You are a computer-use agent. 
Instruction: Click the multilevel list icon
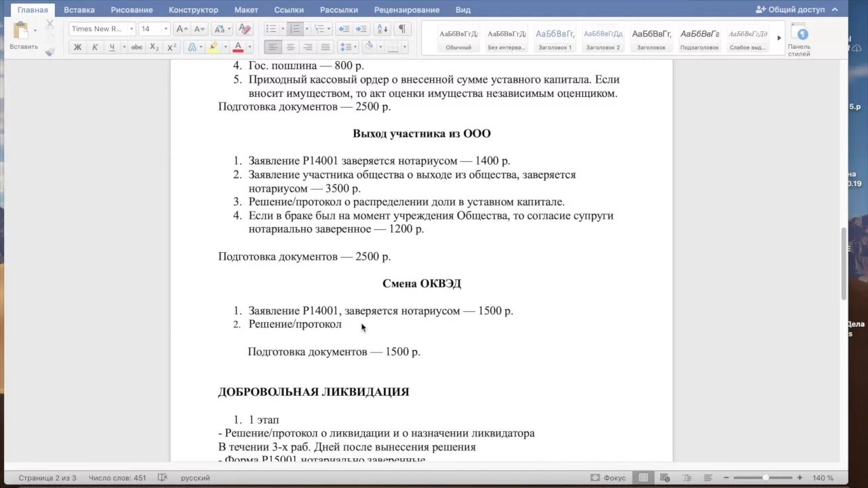click(319, 29)
